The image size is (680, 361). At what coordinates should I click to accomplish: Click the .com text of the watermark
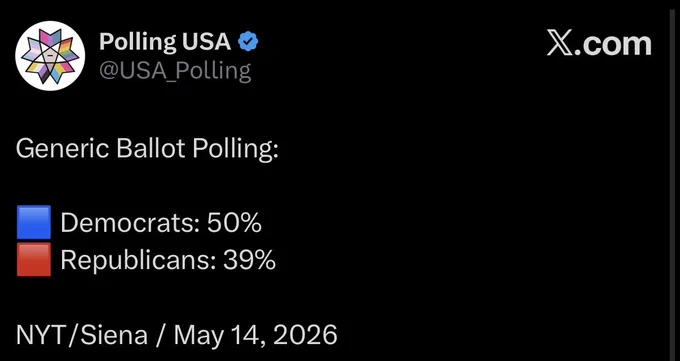[613, 44]
